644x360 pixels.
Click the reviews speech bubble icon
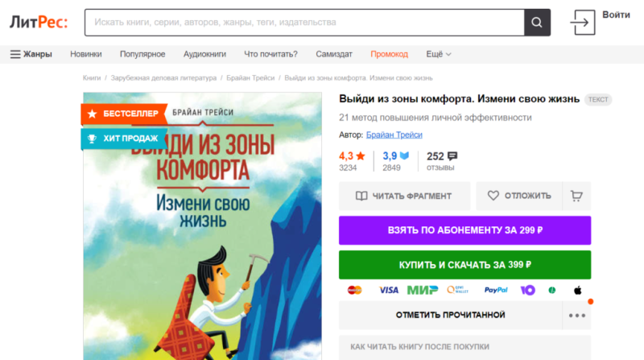coord(452,156)
